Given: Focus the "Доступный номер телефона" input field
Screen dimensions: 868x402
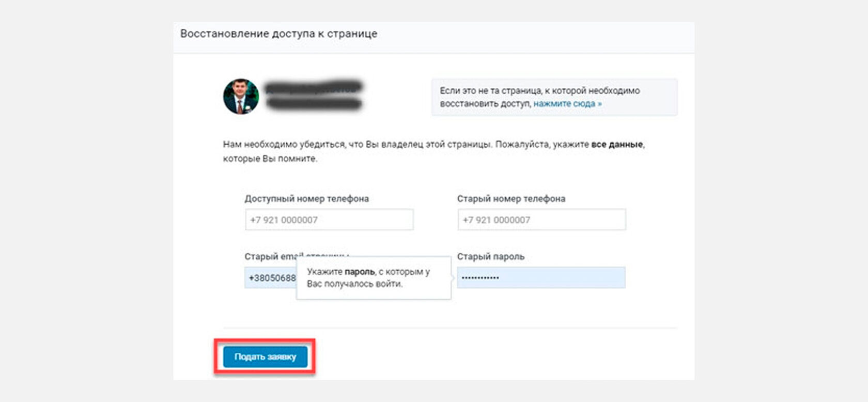Looking at the screenshot, I should click(329, 220).
